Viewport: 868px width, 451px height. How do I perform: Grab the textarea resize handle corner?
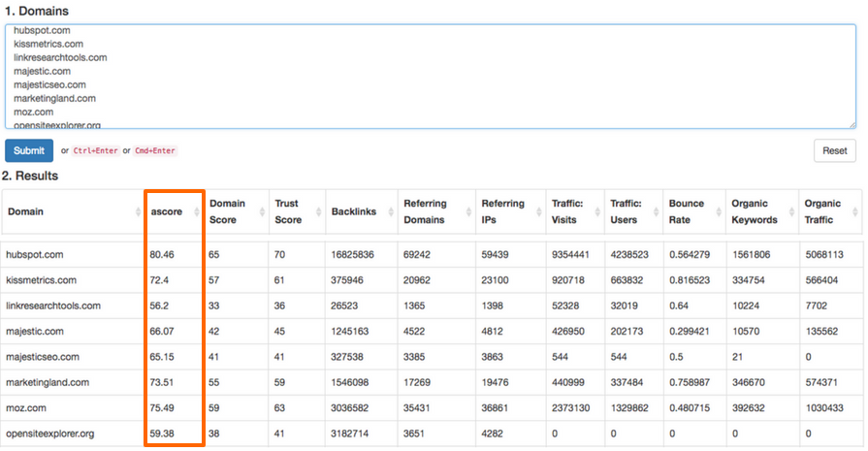(x=852, y=125)
